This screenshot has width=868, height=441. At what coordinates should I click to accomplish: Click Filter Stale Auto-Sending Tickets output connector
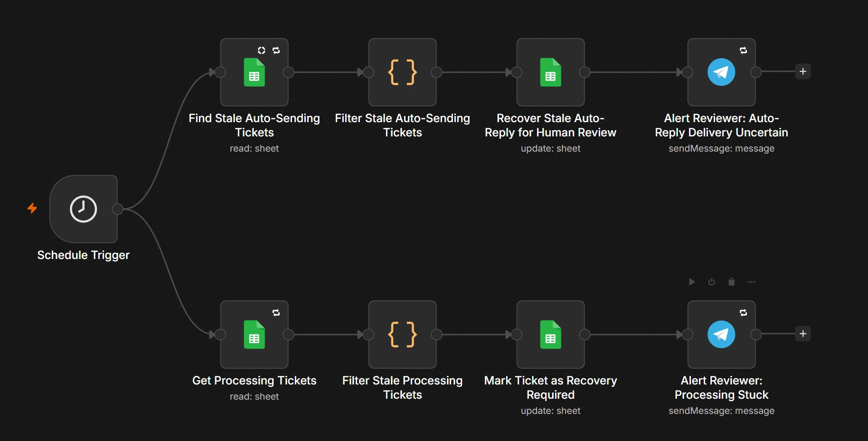tap(437, 72)
